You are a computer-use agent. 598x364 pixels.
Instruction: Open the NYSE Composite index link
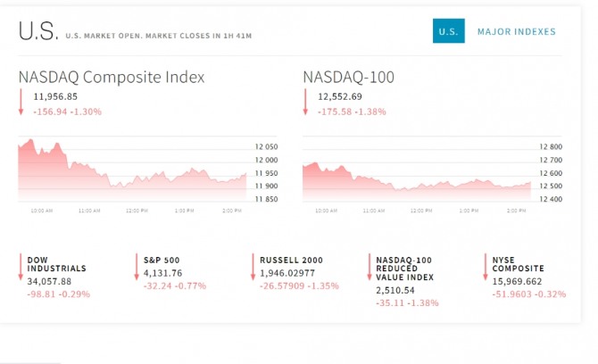coord(518,264)
